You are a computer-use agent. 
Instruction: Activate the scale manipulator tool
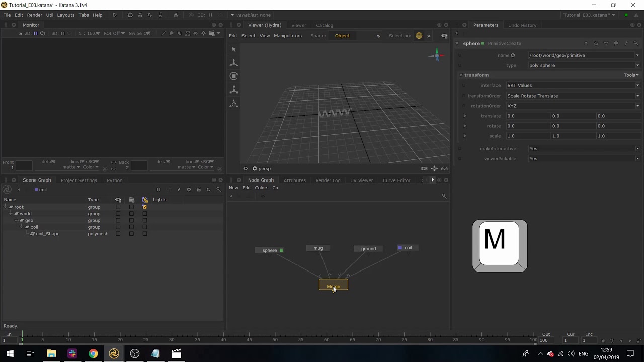click(234, 89)
